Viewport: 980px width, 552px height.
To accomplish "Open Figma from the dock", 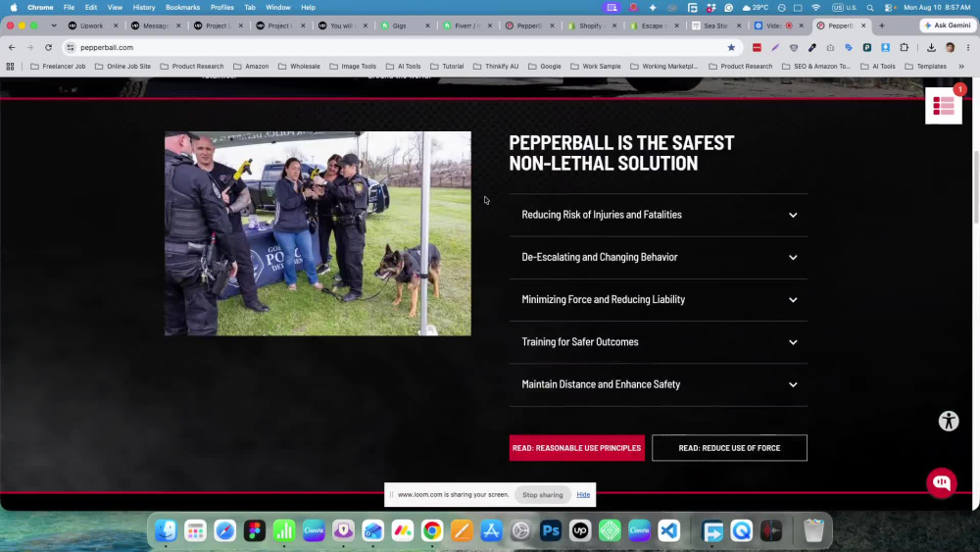I will click(255, 530).
